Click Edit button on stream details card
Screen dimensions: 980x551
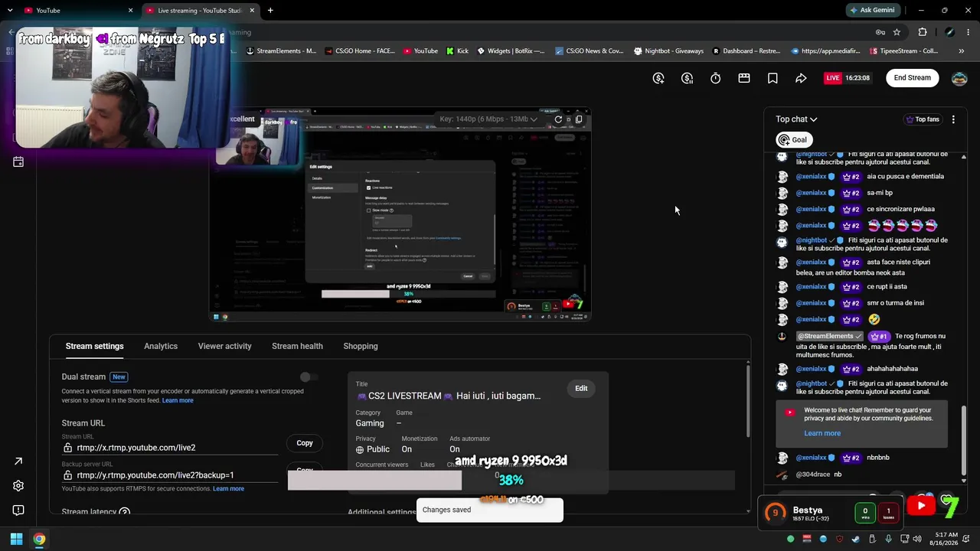[581, 388]
